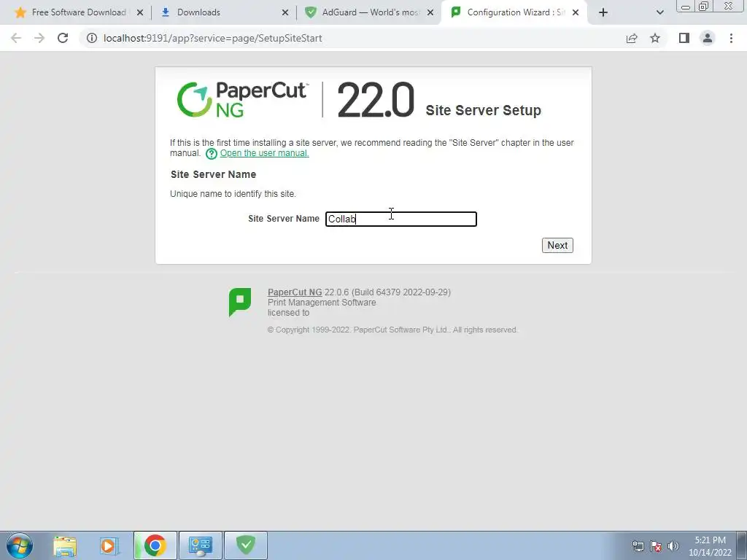This screenshot has height=560, width=747.
Task: Bookmark this page with star icon
Action: (655, 38)
